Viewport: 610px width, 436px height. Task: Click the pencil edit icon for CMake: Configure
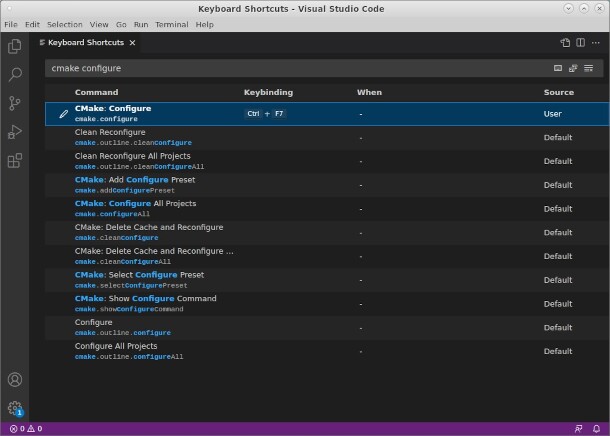pyautogui.click(x=63, y=114)
